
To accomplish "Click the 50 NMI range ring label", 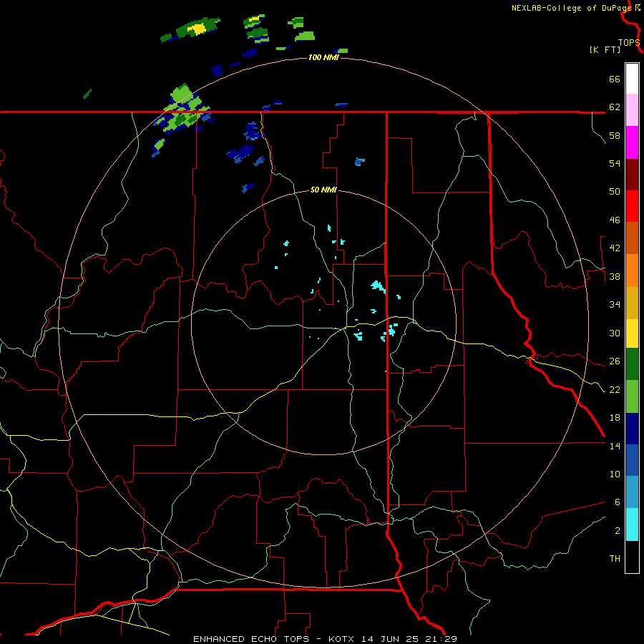I will pos(323,190).
